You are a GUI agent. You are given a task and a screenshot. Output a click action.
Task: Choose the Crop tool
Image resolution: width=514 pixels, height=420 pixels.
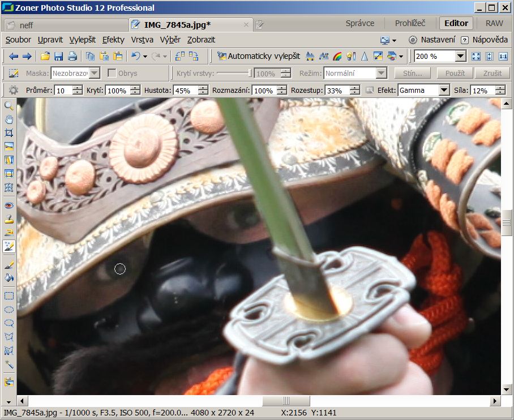pos(9,132)
